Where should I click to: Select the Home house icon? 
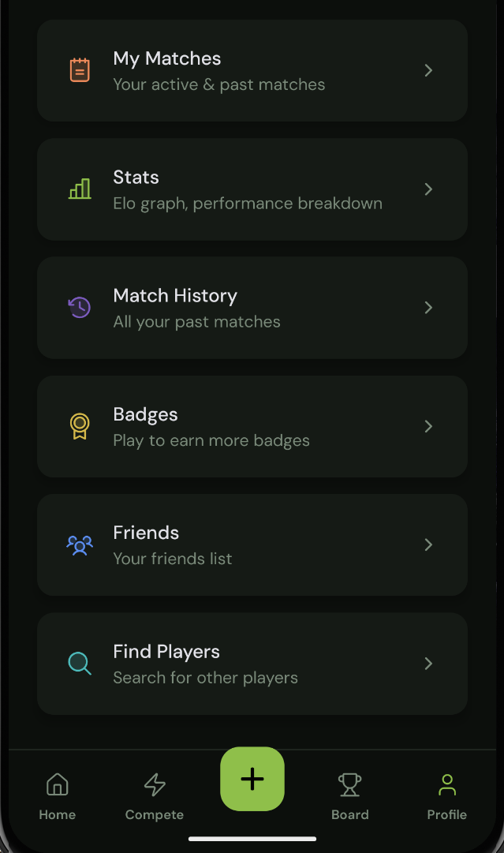[x=57, y=784]
